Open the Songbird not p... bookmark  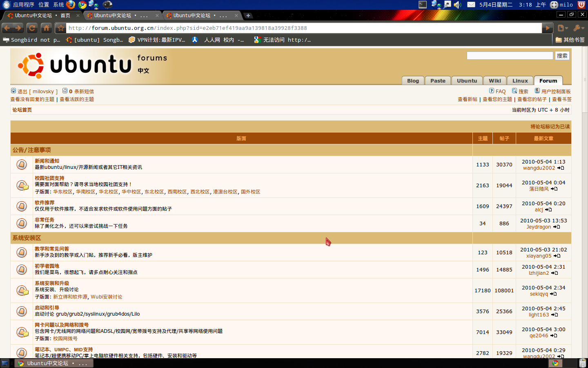tap(31, 40)
